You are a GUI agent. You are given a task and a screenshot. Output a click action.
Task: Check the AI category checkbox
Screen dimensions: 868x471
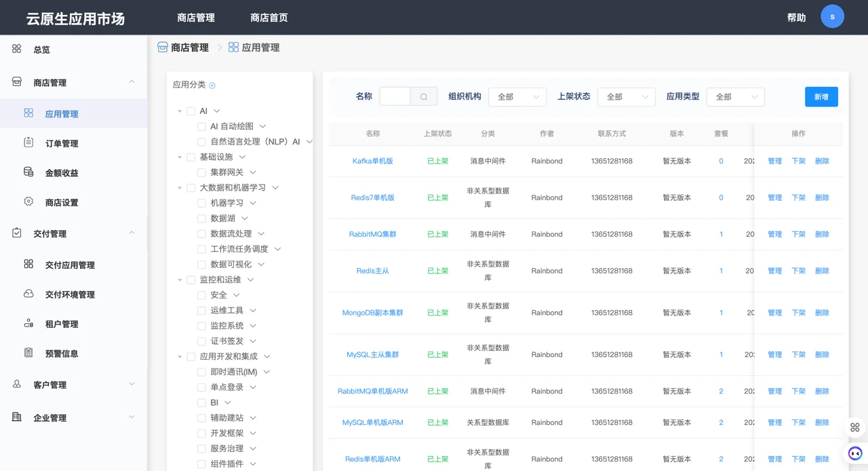click(191, 111)
